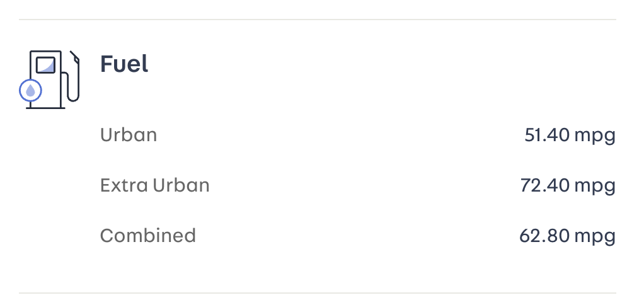Image resolution: width=644 pixels, height=300 pixels.
Task: Click the divider line above the Fuel section
Action: click(318, 20)
